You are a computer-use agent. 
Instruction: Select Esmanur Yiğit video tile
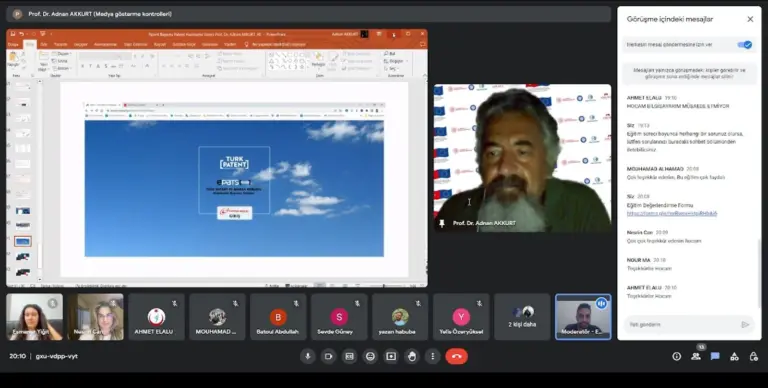tap(34, 317)
